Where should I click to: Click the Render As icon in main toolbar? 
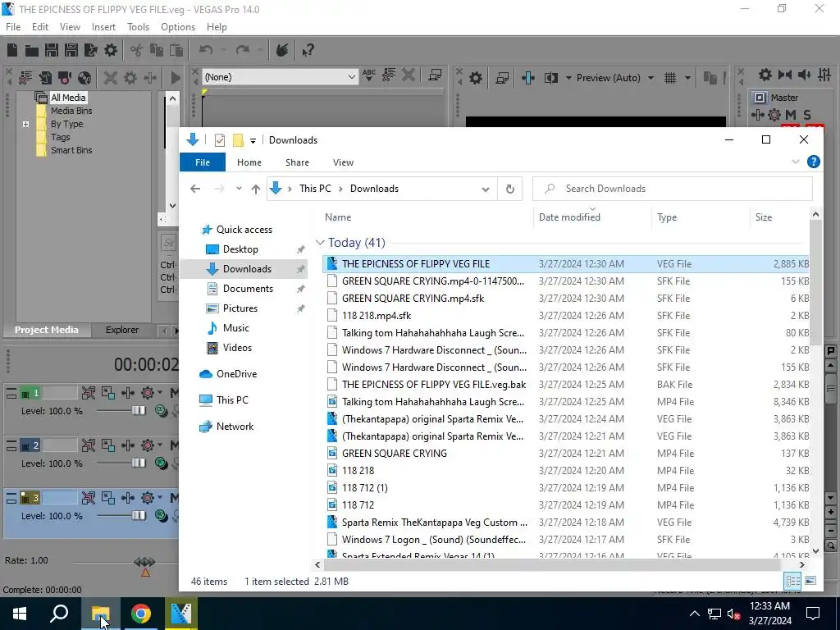pyautogui.click(x=91, y=50)
